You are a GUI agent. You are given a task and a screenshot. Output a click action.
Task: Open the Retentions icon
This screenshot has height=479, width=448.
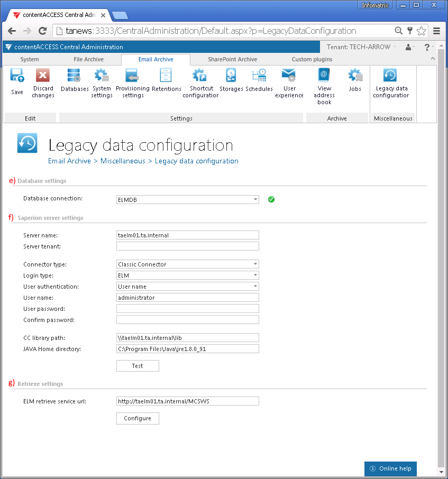166,76
